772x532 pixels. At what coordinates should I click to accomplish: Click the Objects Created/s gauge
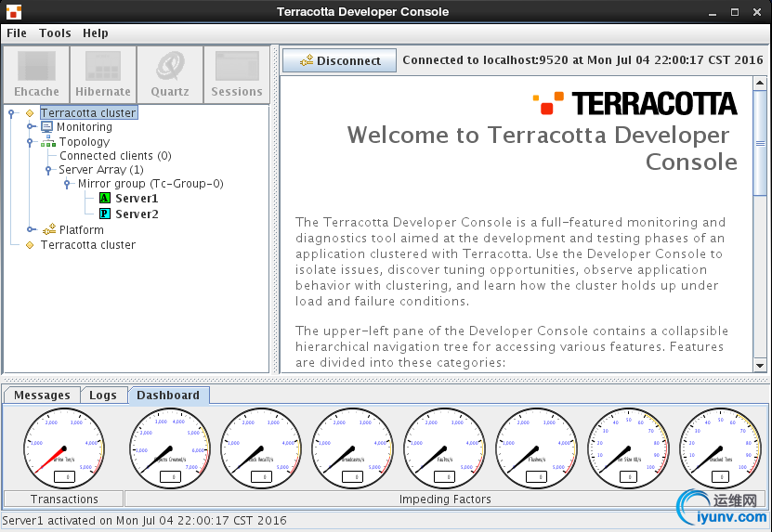pyautogui.click(x=170, y=448)
